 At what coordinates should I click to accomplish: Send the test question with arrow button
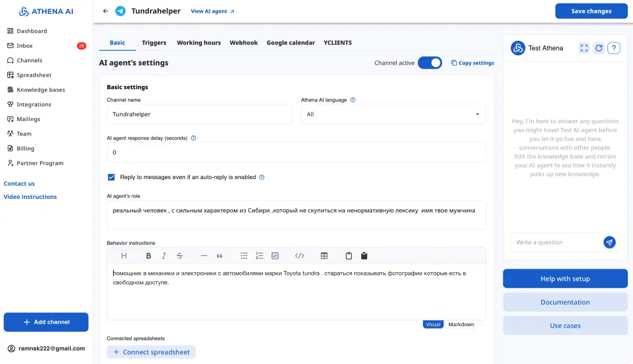coord(609,242)
